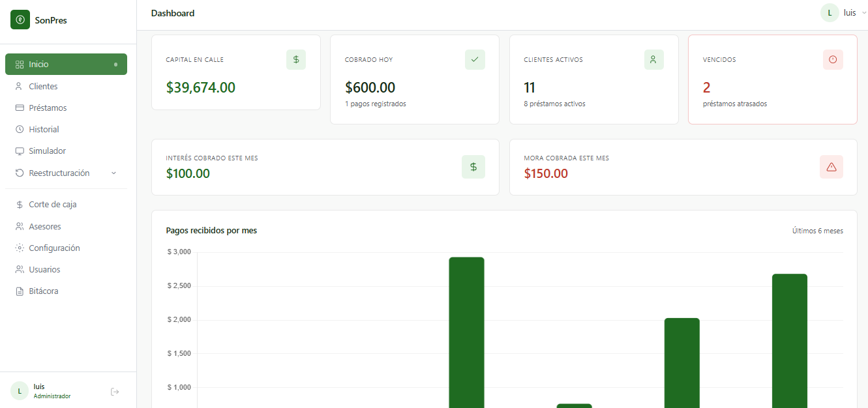
Task: Expand the Reestructuración submenu chevron
Action: [x=113, y=173]
